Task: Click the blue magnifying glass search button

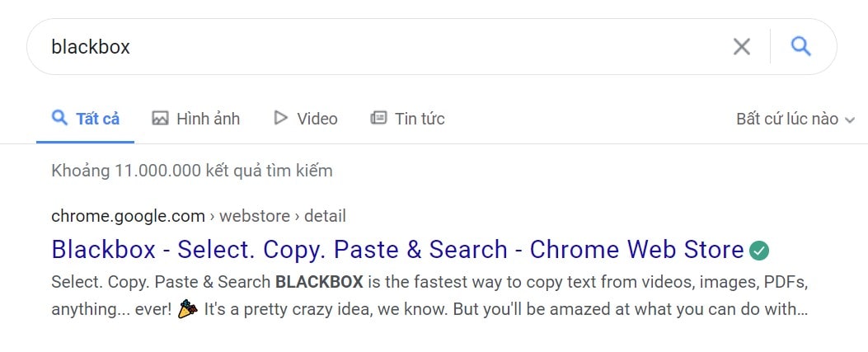Action: pos(800,46)
